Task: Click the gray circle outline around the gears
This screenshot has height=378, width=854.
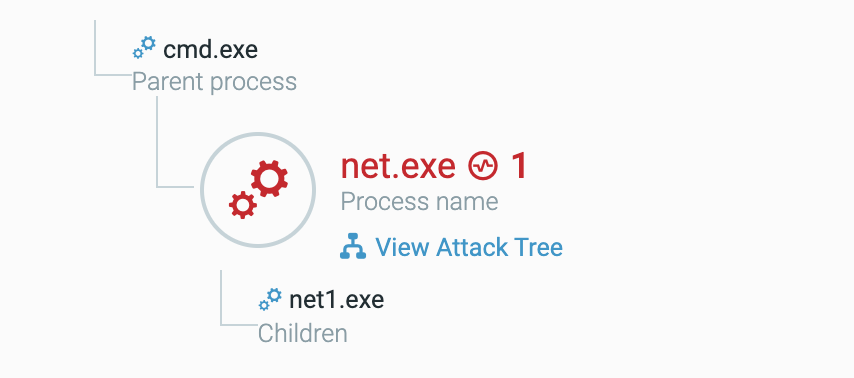Action: click(258, 134)
